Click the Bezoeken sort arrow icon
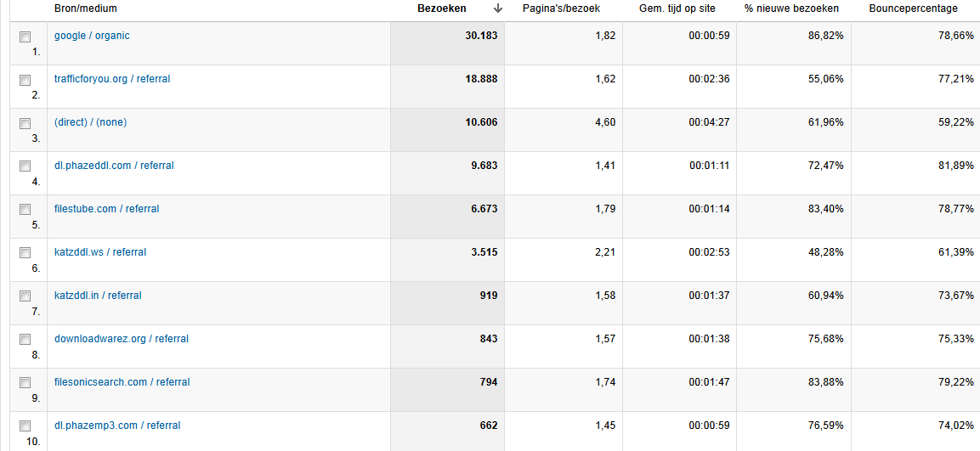Viewport: 980px width, 451px height. [x=497, y=8]
